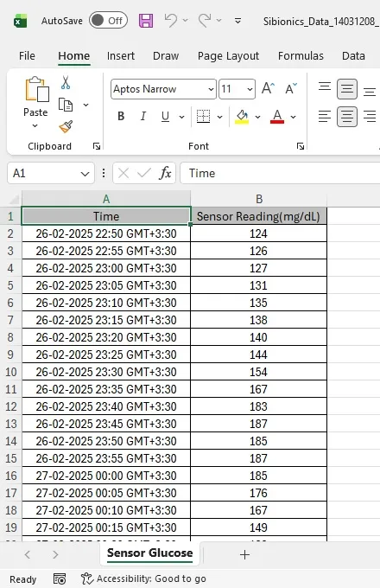The height and width of the screenshot is (588, 380).
Task: Open Font settings dialog launcher
Action: click(301, 146)
